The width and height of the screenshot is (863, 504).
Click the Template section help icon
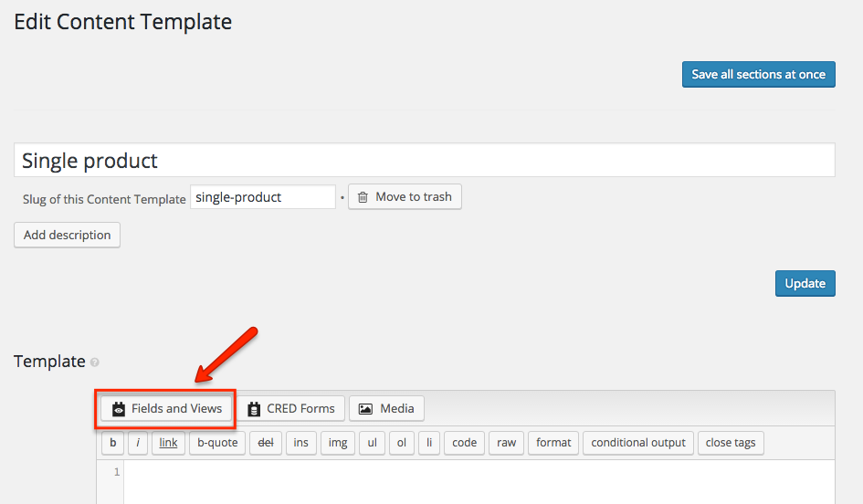pyautogui.click(x=95, y=362)
